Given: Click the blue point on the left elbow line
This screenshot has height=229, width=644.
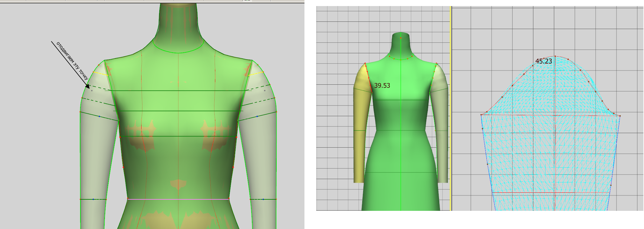Looking at the screenshot, I should point(93,199).
